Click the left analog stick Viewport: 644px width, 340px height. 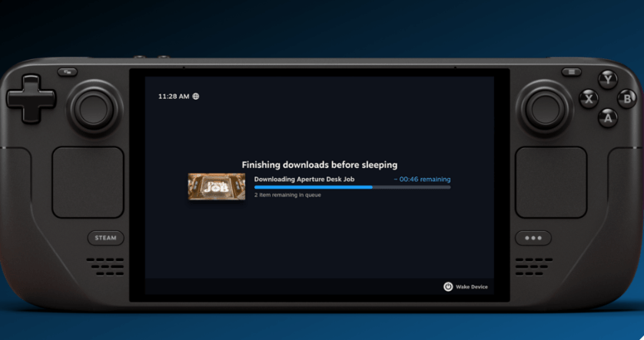pyautogui.click(x=94, y=107)
